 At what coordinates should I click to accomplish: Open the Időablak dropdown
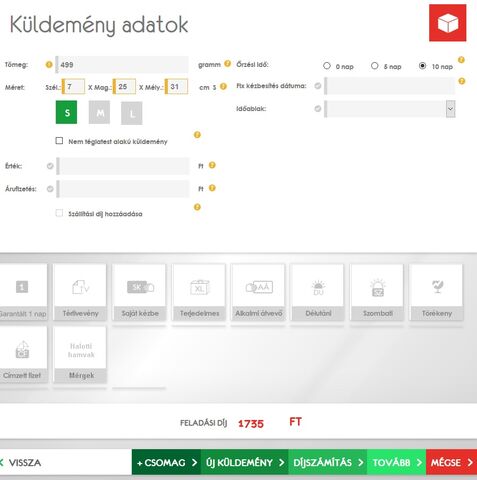(450, 109)
